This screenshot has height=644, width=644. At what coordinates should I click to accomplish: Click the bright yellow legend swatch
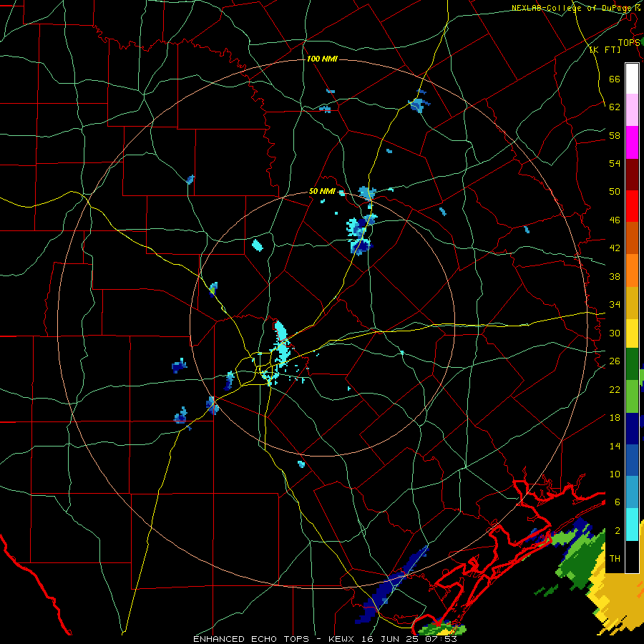point(632,333)
